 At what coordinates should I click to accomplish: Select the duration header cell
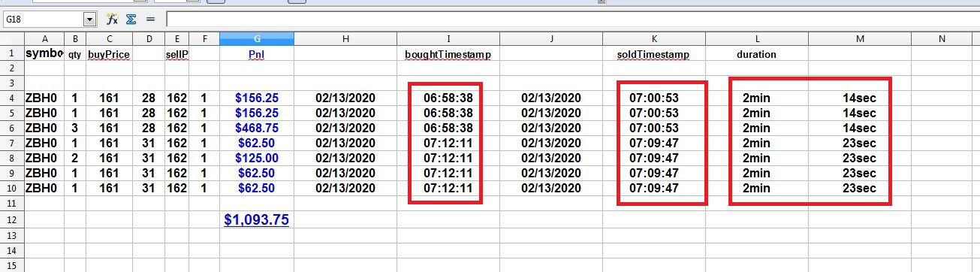click(756, 54)
